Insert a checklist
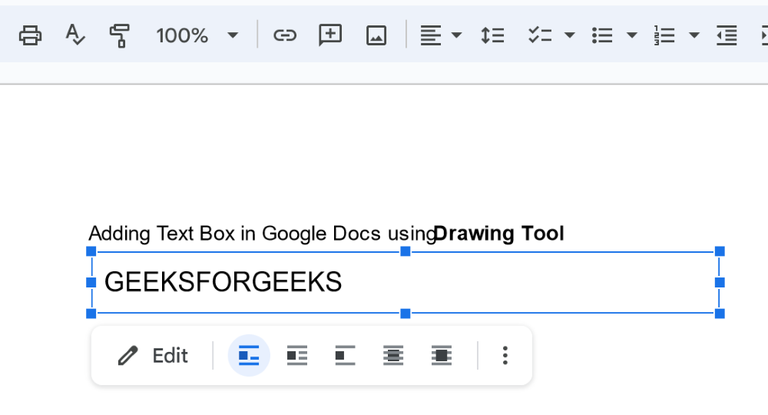The width and height of the screenshot is (768, 415). coord(540,35)
